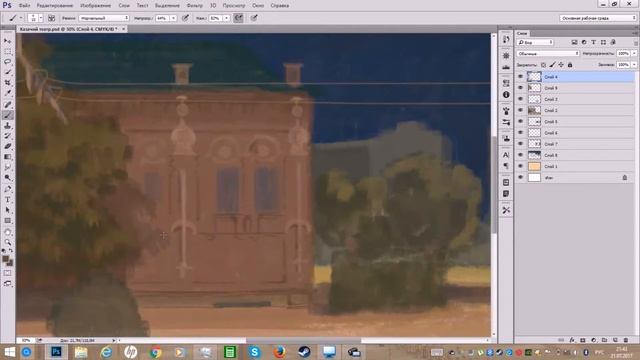
Task: Select the Eyedropper tool
Action: pyautogui.click(x=7, y=93)
